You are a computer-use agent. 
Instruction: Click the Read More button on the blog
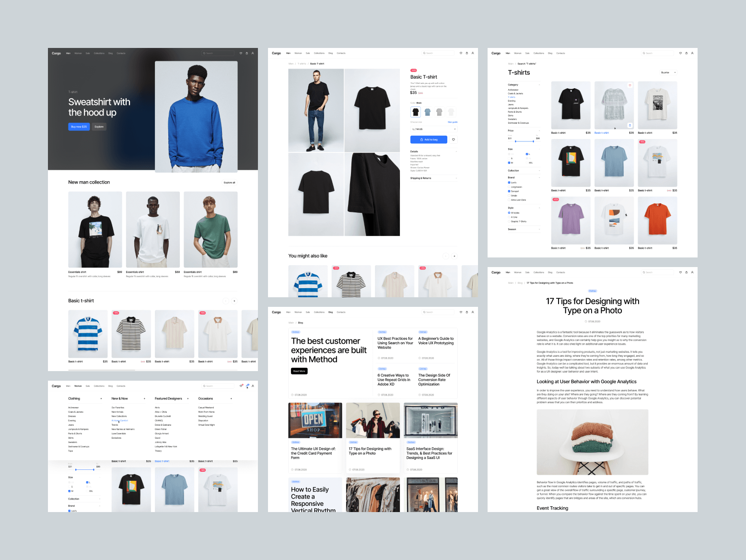pos(299,371)
